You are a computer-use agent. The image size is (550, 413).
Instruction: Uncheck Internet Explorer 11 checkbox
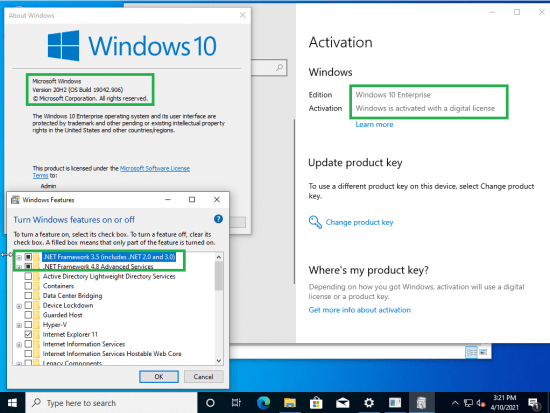pos(28,334)
